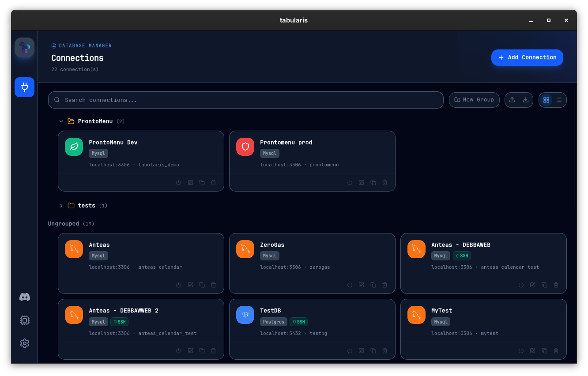Click the Ungrouped section label
Image resolution: width=588 pixels, height=376 pixels.
tap(64, 224)
